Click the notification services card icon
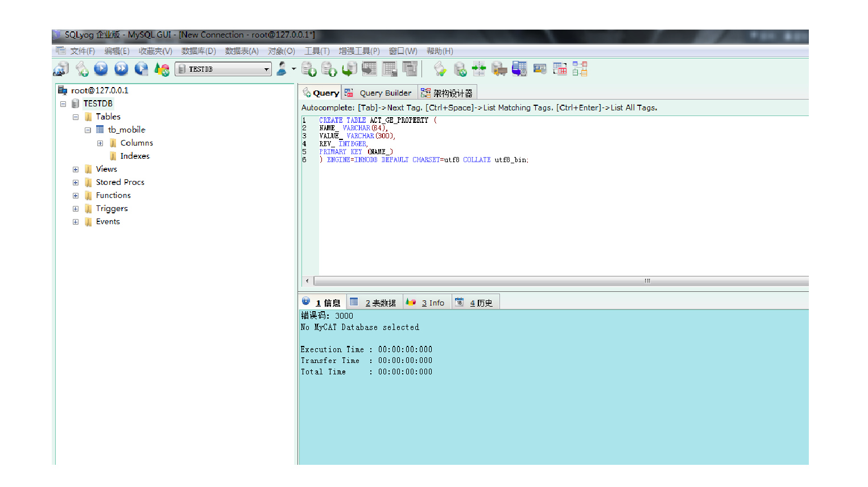The height and width of the screenshot is (487, 868). (x=540, y=69)
